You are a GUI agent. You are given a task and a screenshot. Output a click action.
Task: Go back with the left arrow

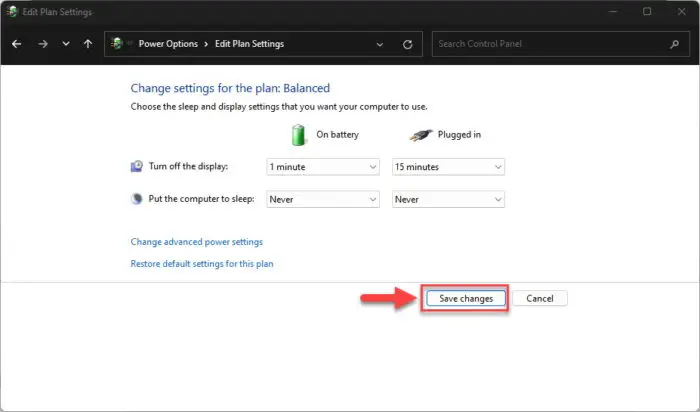pyautogui.click(x=17, y=44)
